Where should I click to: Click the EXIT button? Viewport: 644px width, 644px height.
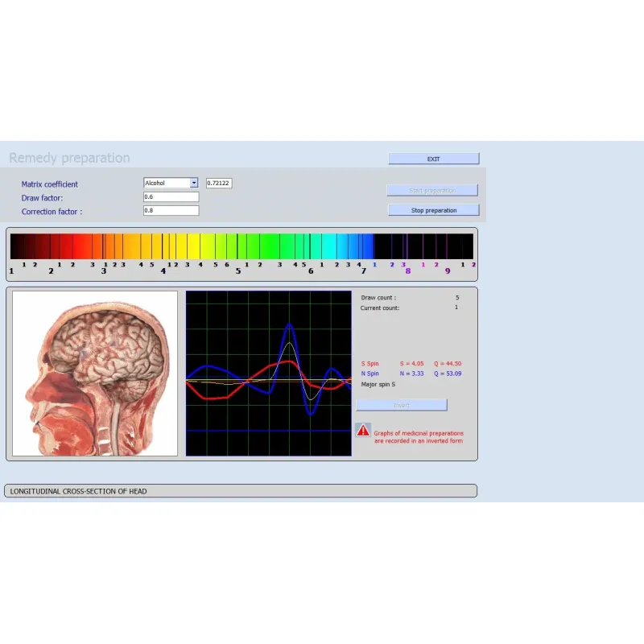click(x=433, y=159)
